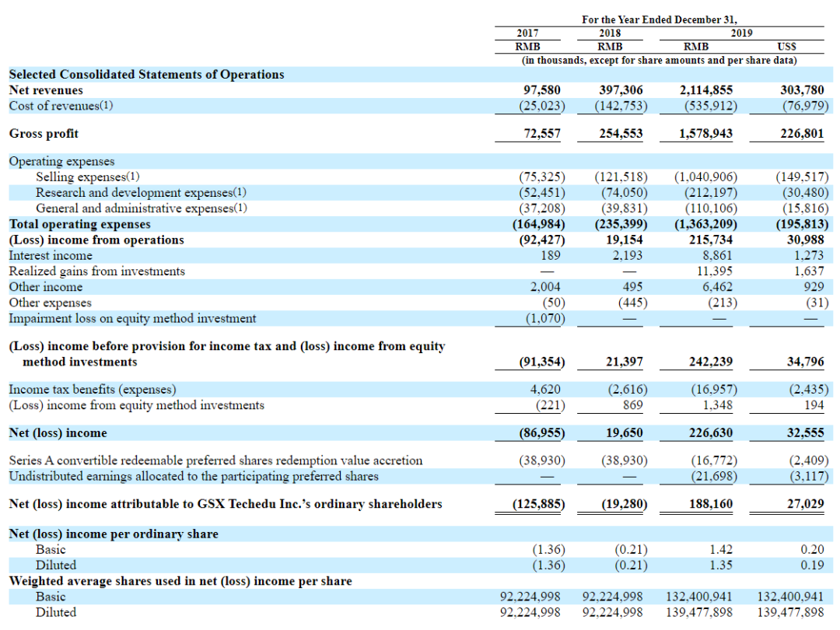This screenshot has height=630, width=840.
Task: Click Total operating expenses 2019 value (1,363,209)
Action: (705, 224)
